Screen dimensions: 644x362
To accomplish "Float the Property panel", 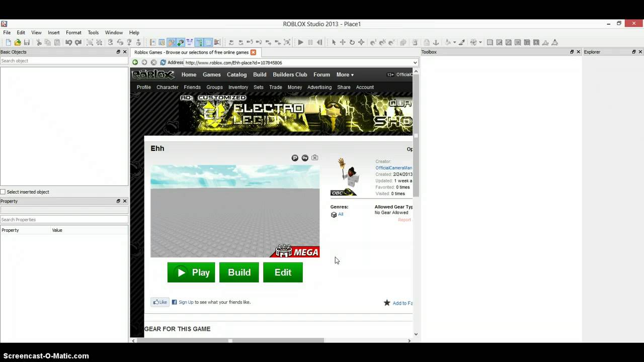I will coord(118,201).
